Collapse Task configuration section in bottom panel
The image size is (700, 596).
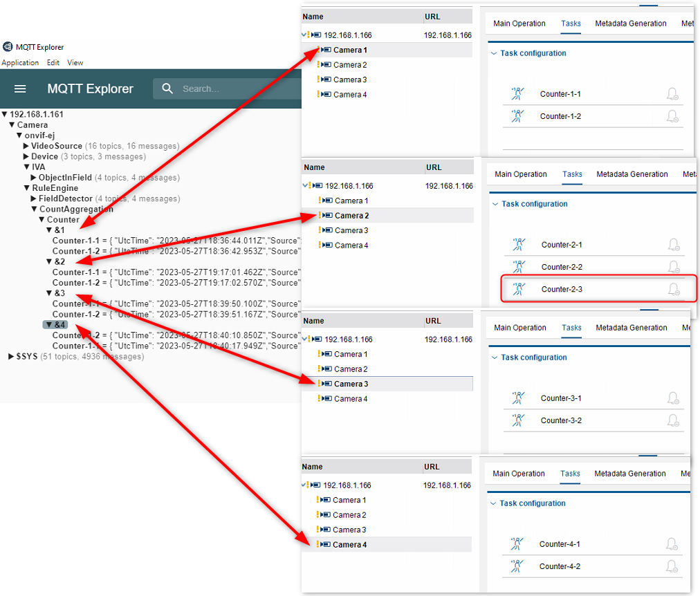[x=493, y=503]
